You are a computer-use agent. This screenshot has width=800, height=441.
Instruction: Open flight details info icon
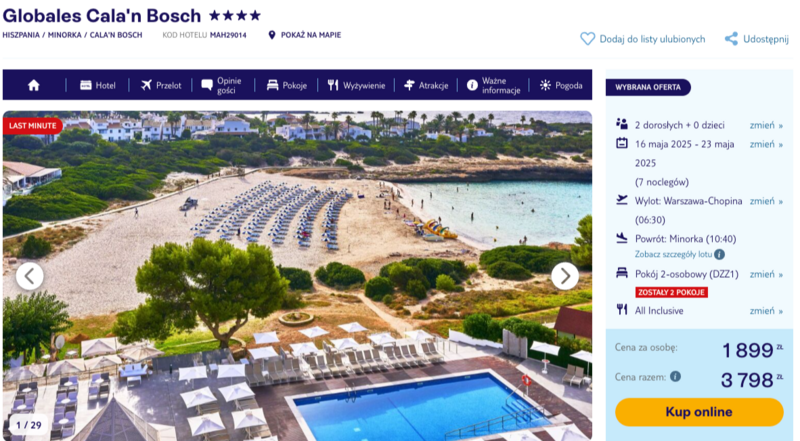[719, 254]
